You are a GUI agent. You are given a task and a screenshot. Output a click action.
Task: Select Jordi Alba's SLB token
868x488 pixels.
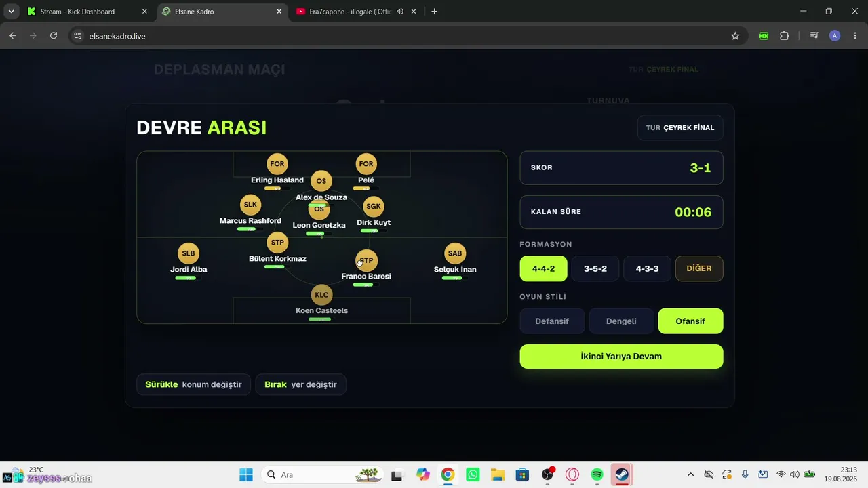click(189, 253)
